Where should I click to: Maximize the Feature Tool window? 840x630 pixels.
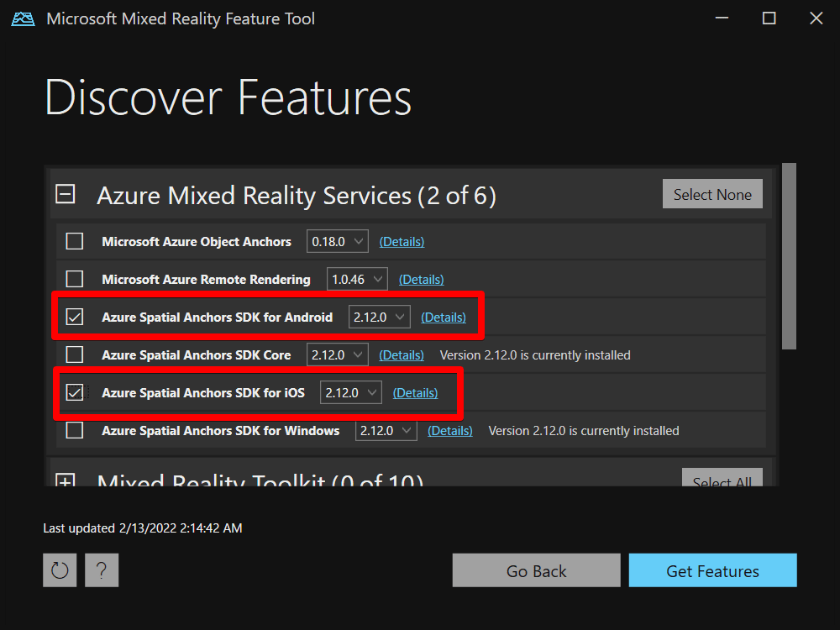(x=769, y=18)
